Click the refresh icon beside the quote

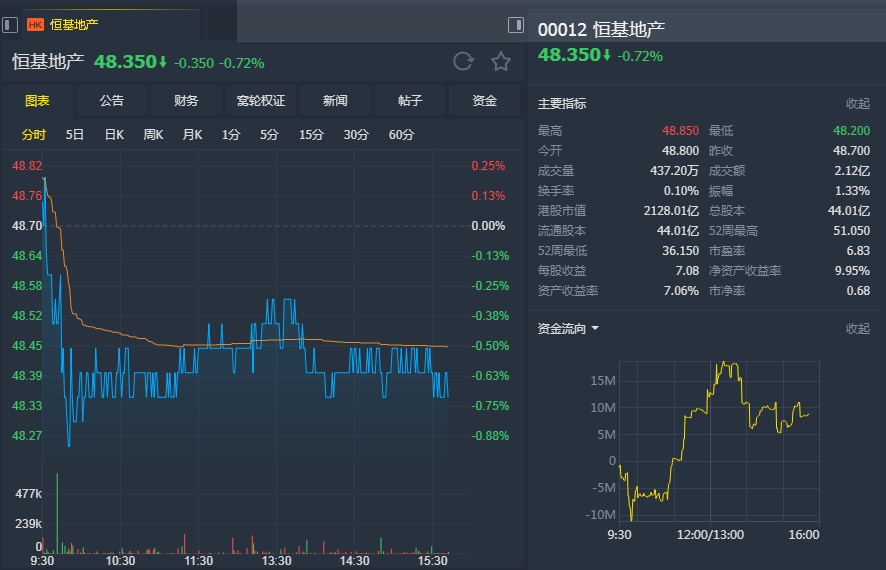pos(463,62)
